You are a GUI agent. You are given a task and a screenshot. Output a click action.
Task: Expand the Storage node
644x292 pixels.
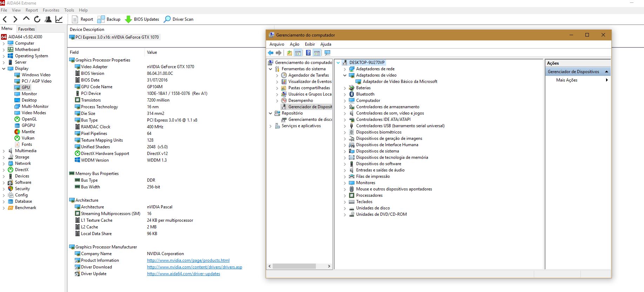(x=4, y=157)
